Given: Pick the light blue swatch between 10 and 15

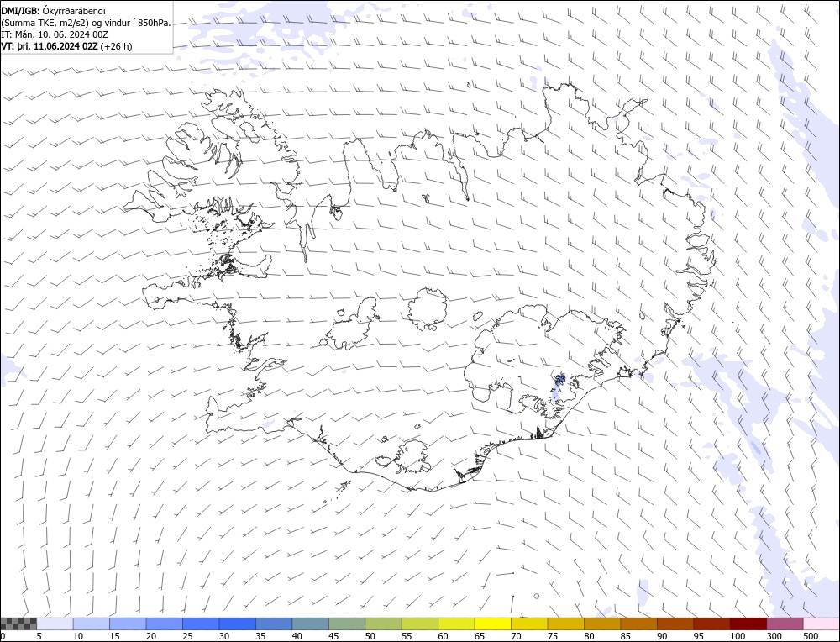Looking at the screenshot, I should click(92, 624).
